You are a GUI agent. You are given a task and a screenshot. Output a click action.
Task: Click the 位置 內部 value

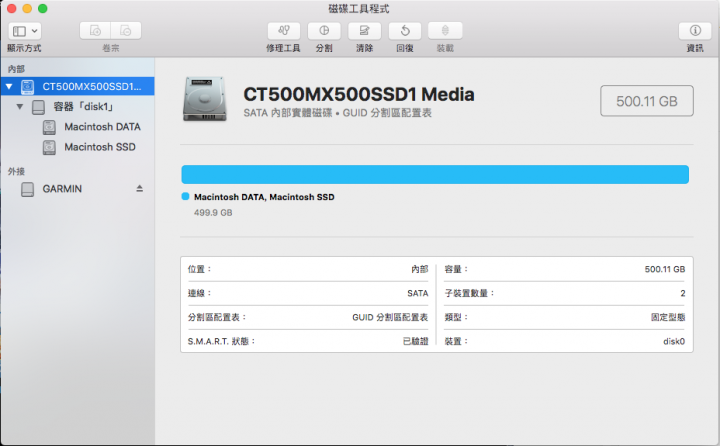(419, 269)
